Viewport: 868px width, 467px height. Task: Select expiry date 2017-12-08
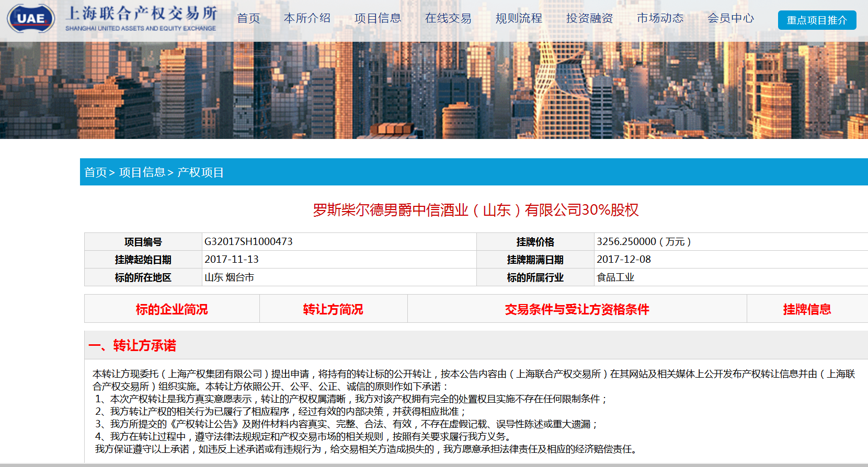tap(624, 260)
